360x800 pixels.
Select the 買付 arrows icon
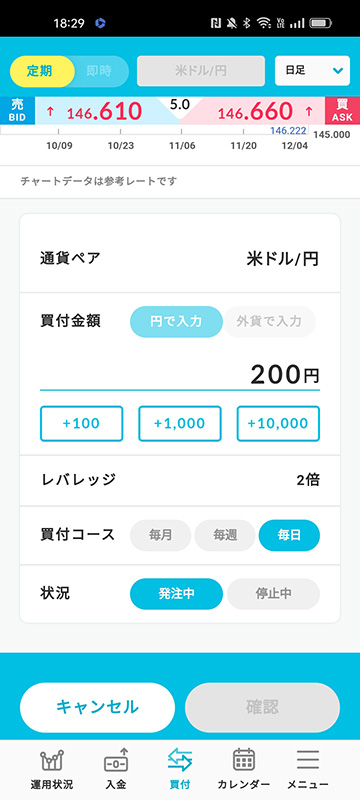click(x=180, y=761)
